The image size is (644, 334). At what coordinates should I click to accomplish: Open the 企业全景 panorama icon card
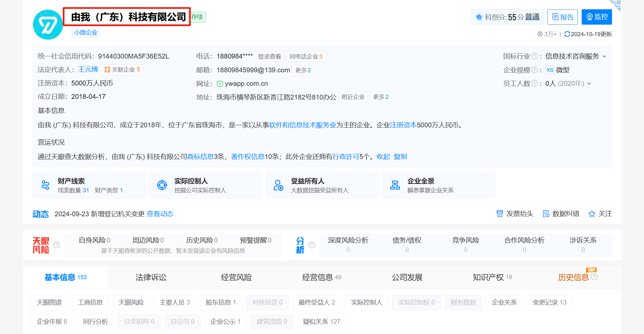click(395, 185)
